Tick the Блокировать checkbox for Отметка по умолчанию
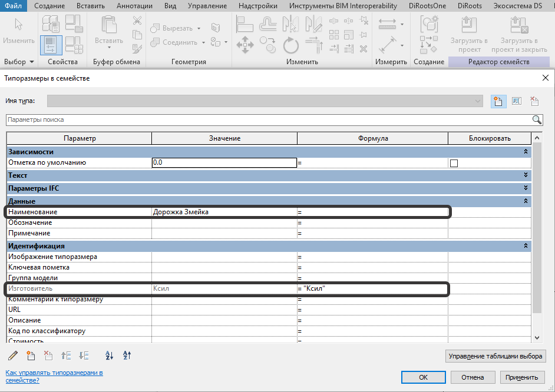Screen dimensions: 555x392 (x=454, y=163)
